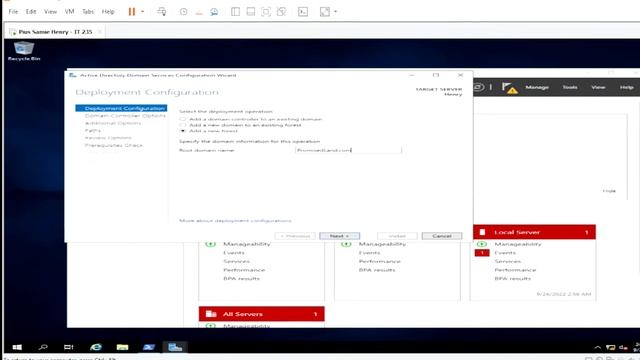Click Hide in Server Manager welcome panel

click(609, 191)
